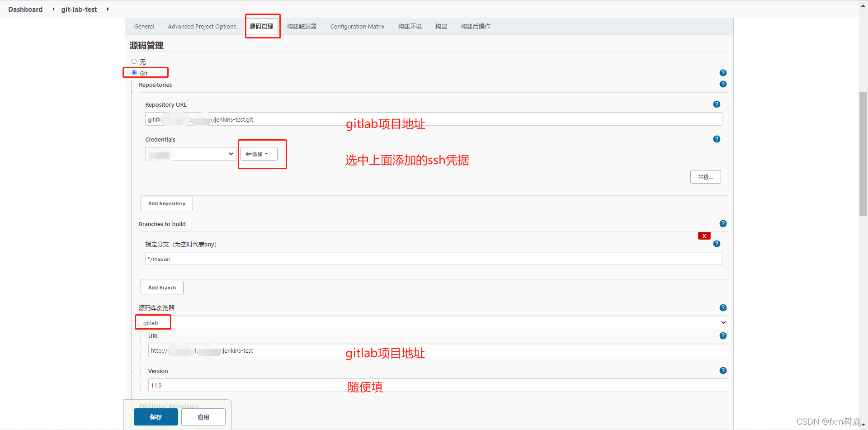Select the Git radio option
The height and width of the screenshot is (430, 868).
click(134, 73)
